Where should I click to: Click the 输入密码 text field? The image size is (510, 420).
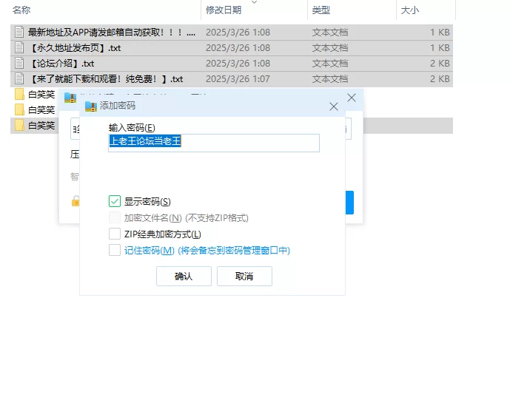coord(214,143)
